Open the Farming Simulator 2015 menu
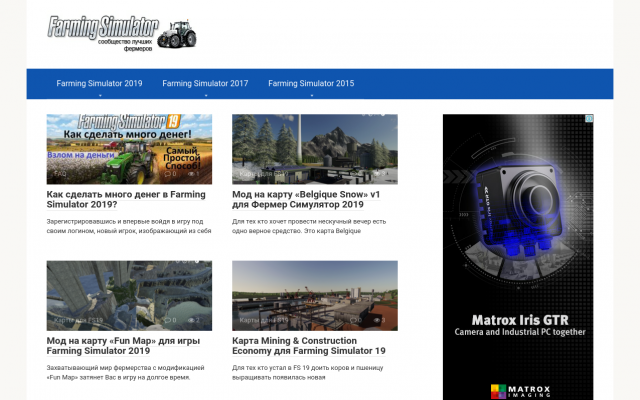This screenshot has height=400, width=640. tap(311, 83)
